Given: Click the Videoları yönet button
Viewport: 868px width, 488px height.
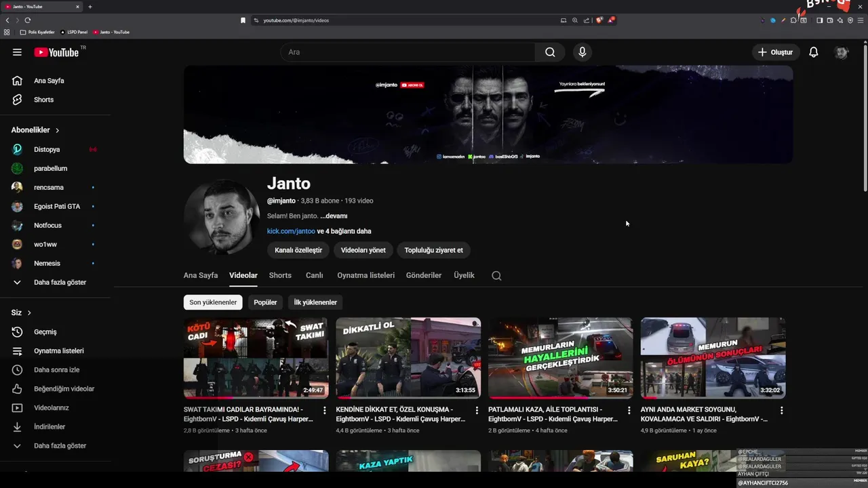Looking at the screenshot, I should click(363, 250).
